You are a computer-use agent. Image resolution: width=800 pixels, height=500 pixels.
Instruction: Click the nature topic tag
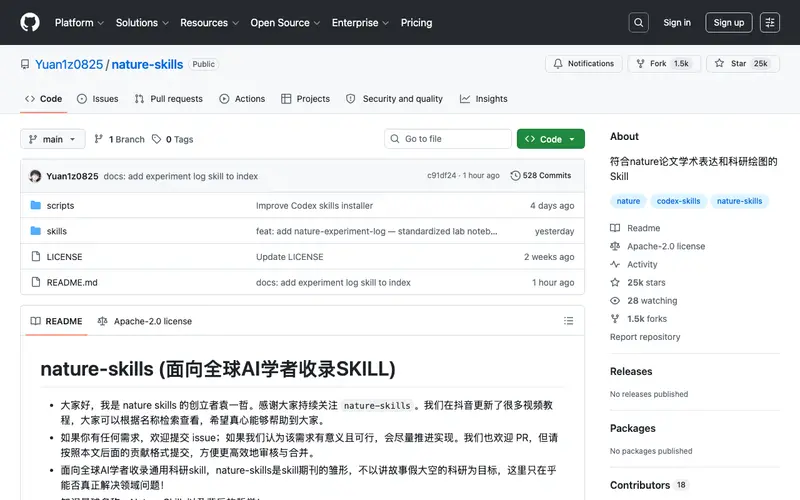click(x=628, y=201)
